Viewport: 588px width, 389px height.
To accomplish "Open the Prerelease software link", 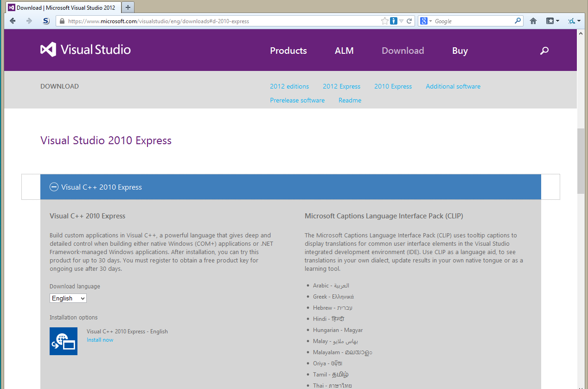I will (x=297, y=100).
